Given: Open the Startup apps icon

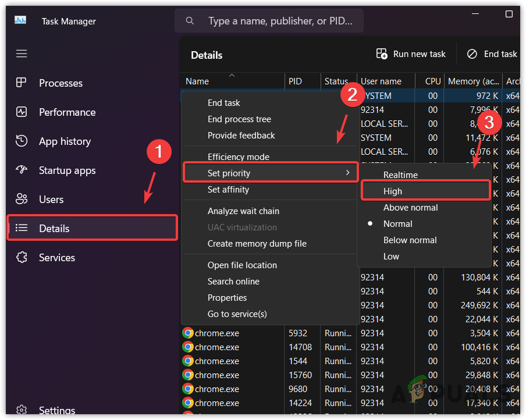Looking at the screenshot, I should (22, 170).
